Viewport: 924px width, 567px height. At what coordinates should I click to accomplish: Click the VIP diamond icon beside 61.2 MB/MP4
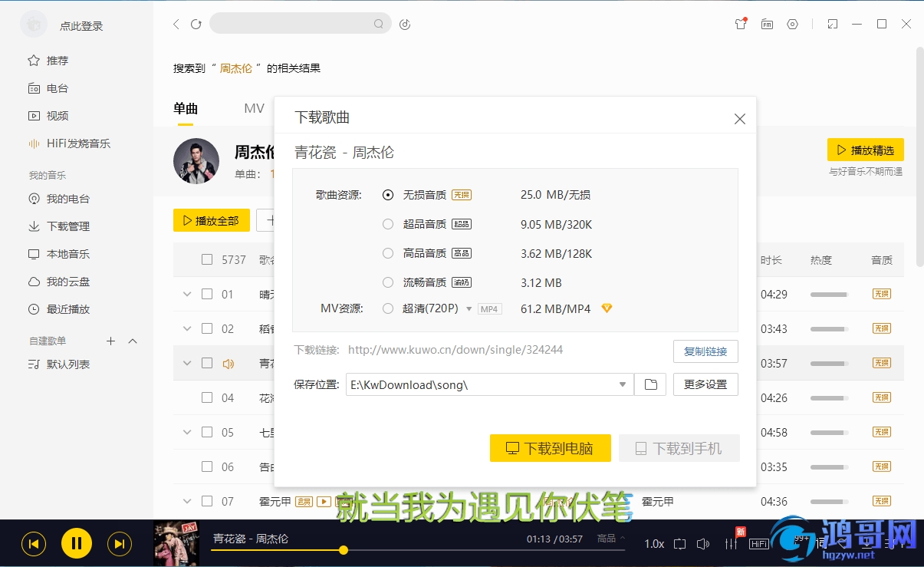pos(607,308)
